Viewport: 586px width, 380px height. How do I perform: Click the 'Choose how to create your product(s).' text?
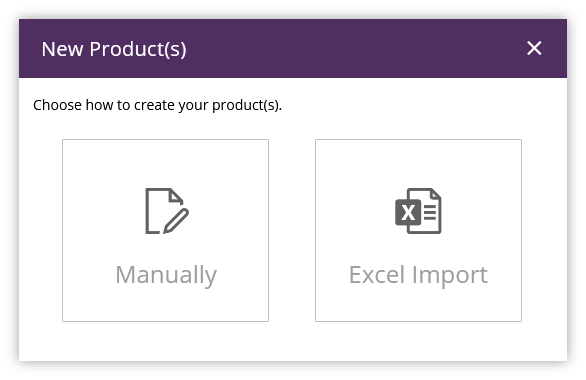pyautogui.click(x=157, y=105)
